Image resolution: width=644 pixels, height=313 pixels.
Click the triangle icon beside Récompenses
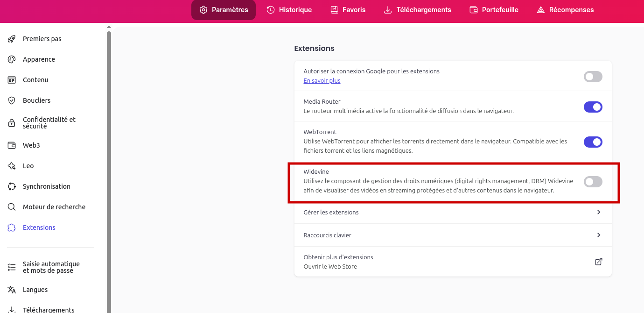click(541, 10)
